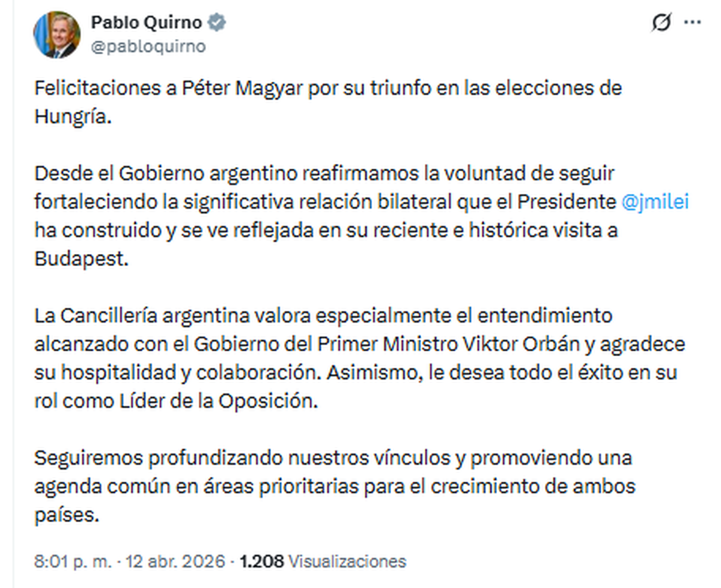
Task: Click the Visualizaciones label
Action: coord(347,562)
